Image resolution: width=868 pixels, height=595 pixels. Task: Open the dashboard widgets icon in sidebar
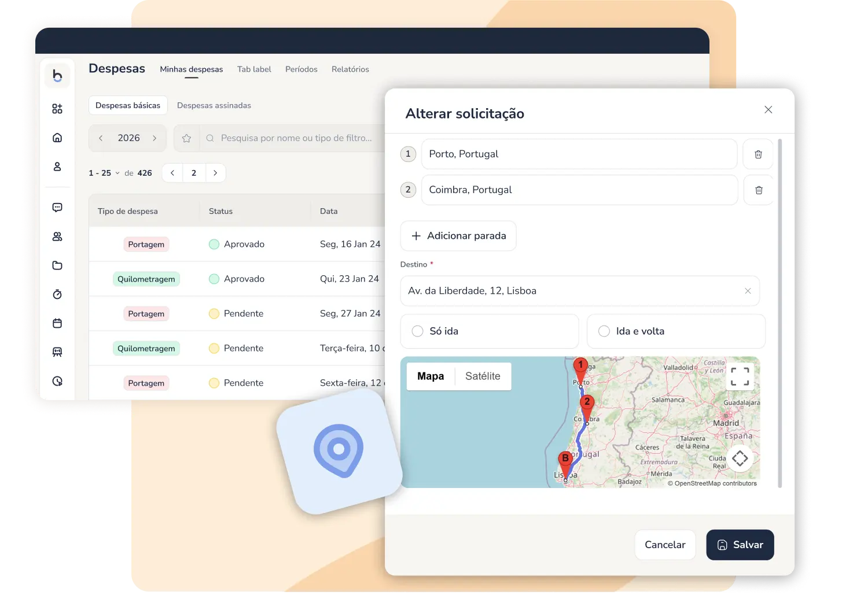[57, 109]
